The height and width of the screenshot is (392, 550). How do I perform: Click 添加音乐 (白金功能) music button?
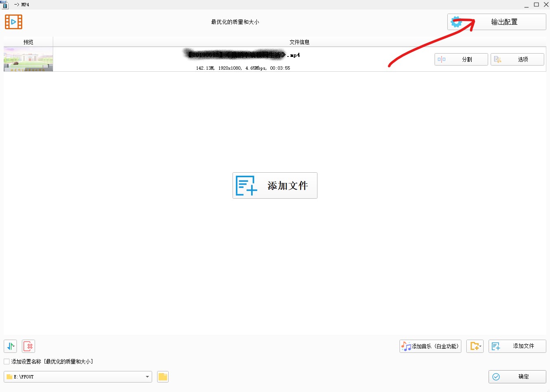point(430,346)
